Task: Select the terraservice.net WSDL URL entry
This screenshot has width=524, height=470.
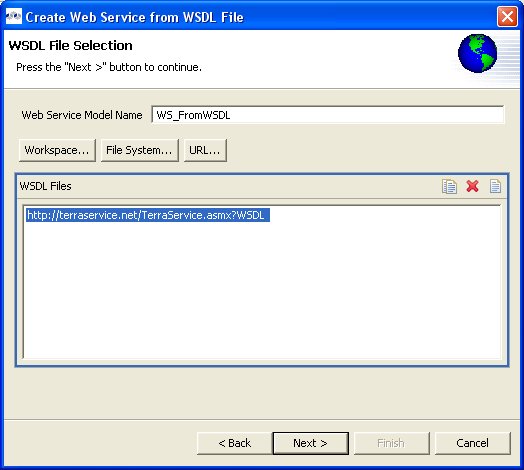Action: pyautogui.click(x=148, y=215)
